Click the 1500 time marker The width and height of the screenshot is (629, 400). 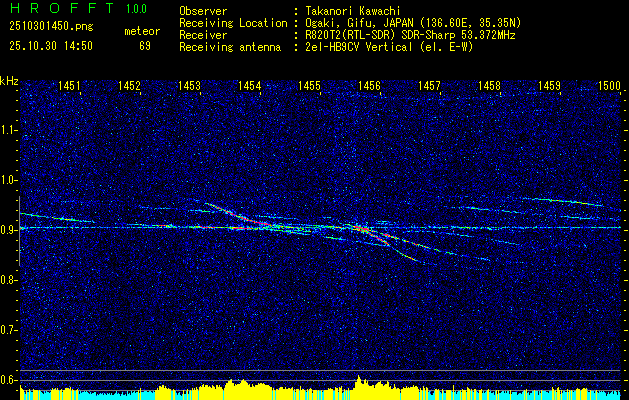pos(609,85)
